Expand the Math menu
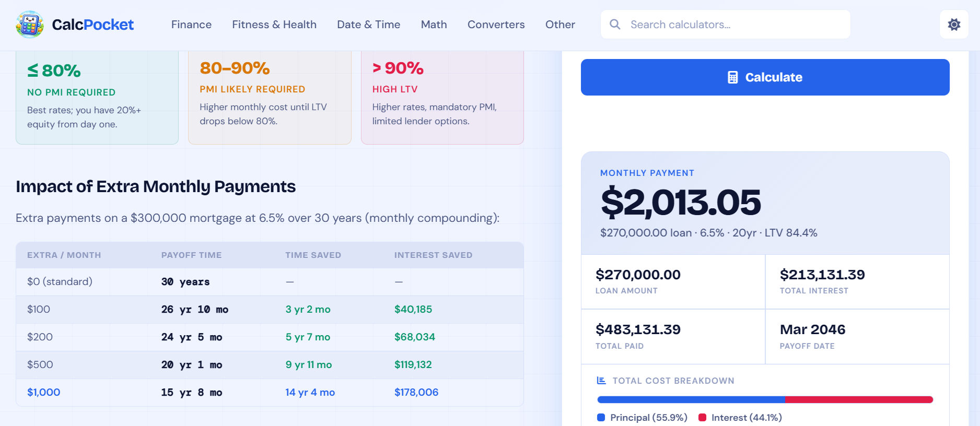This screenshot has width=980, height=426. coord(434,25)
